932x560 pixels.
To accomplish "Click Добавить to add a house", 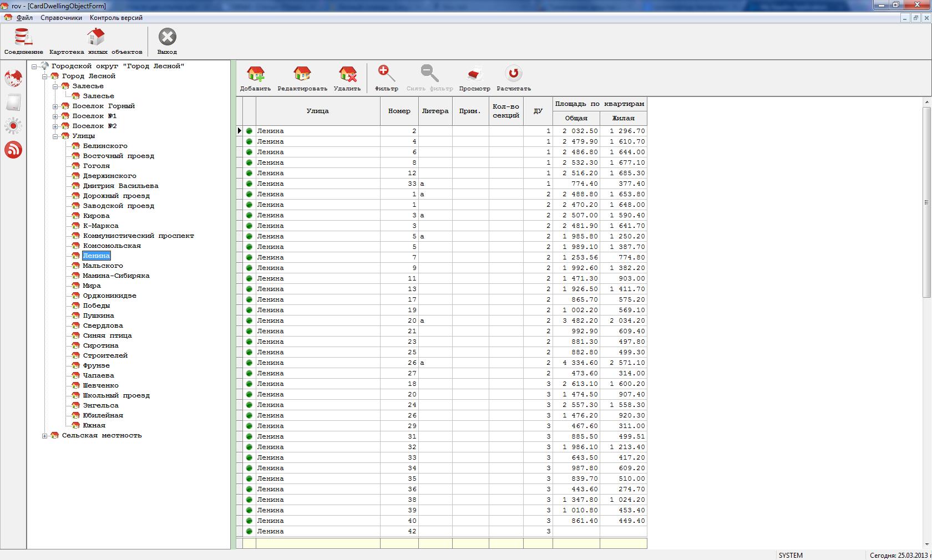I will tap(255, 78).
